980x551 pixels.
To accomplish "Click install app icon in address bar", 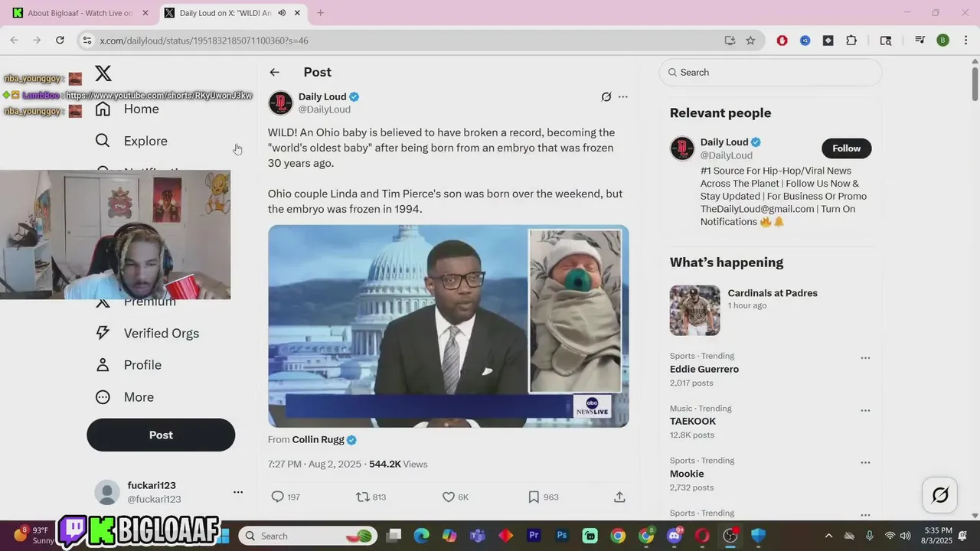I will click(x=730, y=41).
